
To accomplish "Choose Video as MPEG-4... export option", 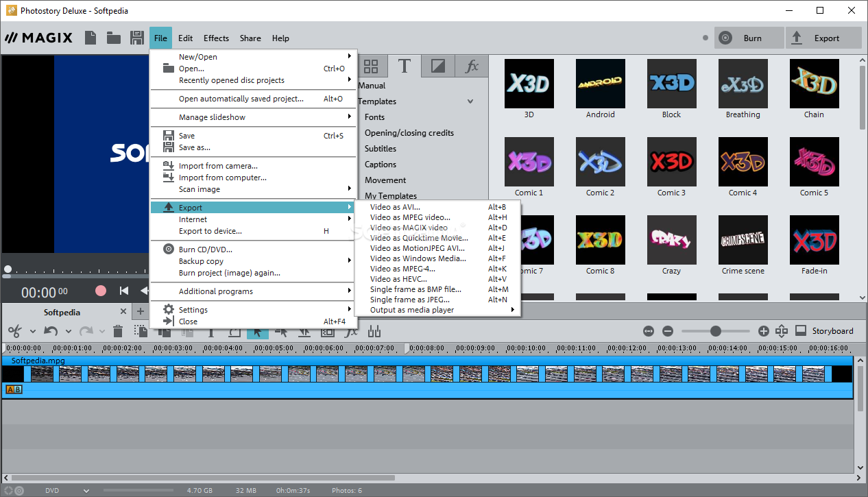I will pyautogui.click(x=437, y=269).
